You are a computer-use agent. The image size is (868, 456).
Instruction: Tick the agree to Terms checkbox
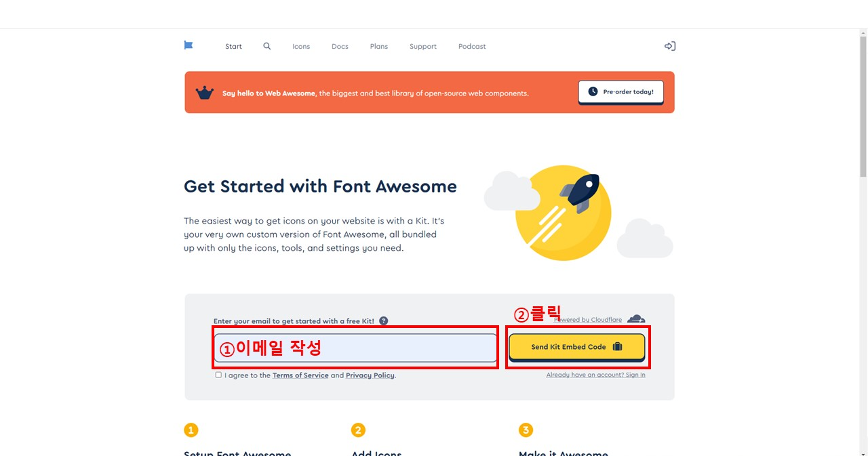[218, 375]
